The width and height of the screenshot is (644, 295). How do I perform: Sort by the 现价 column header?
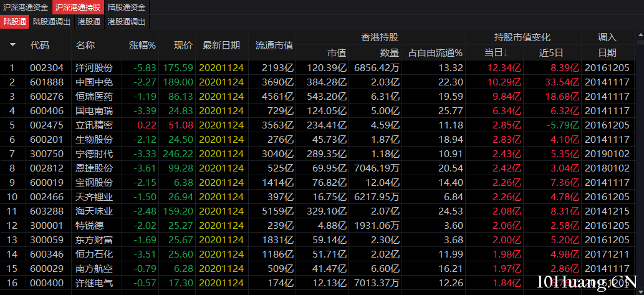[x=183, y=45]
